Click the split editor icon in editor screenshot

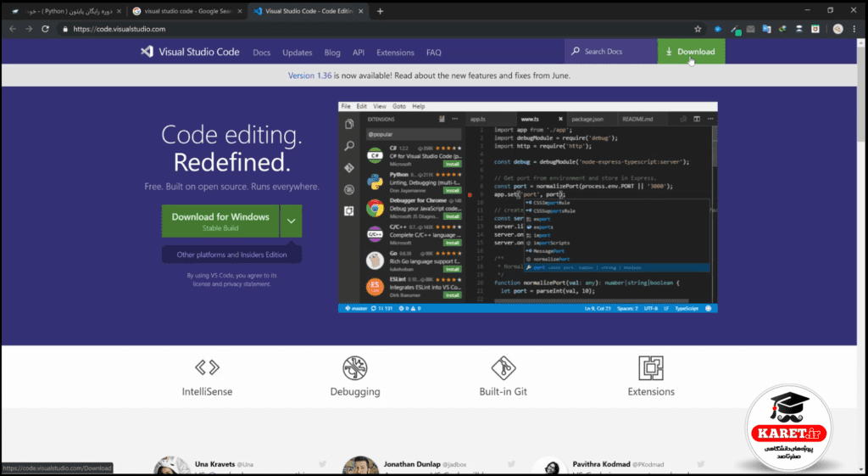(x=697, y=119)
